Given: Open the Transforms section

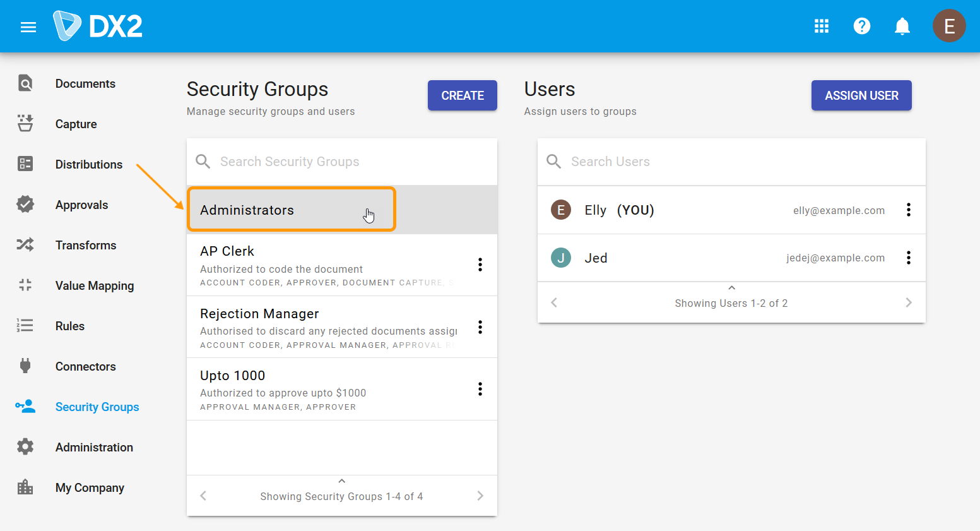Looking at the screenshot, I should tap(86, 245).
